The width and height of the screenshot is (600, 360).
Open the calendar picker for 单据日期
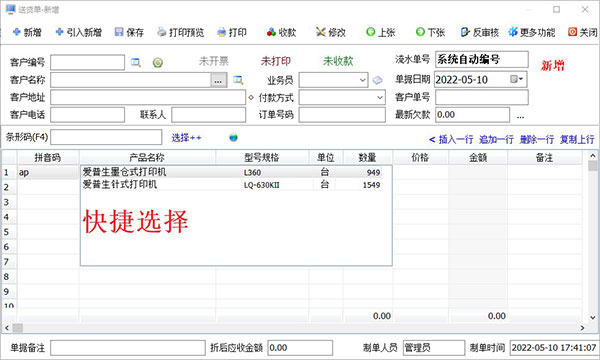(517, 79)
